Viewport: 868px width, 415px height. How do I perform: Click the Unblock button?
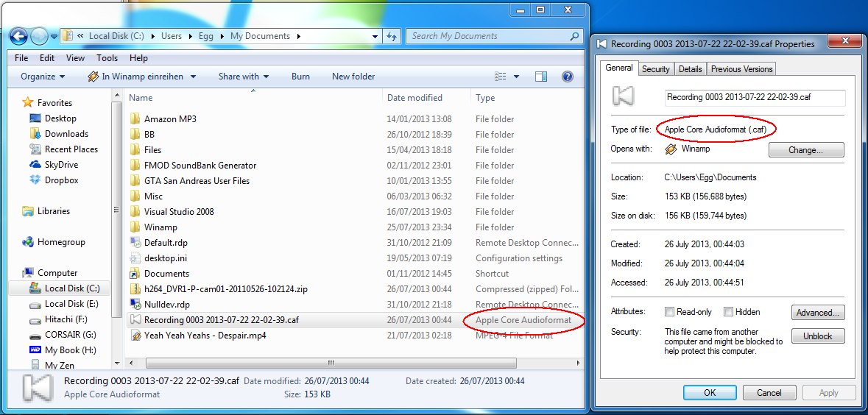(818, 336)
